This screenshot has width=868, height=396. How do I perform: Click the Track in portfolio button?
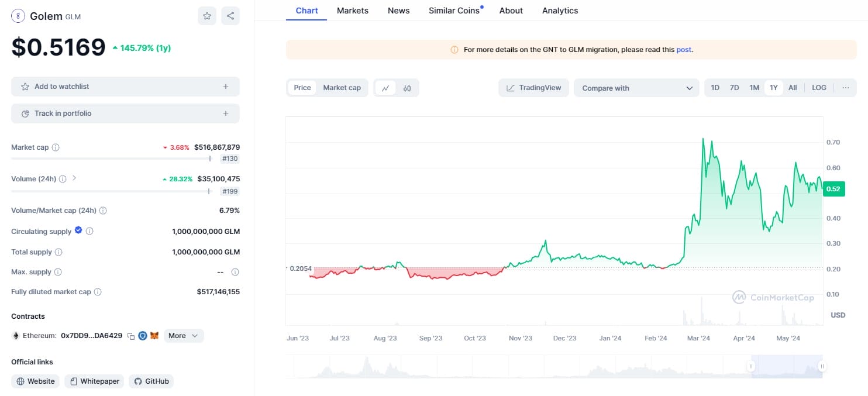click(x=125, y=113)
